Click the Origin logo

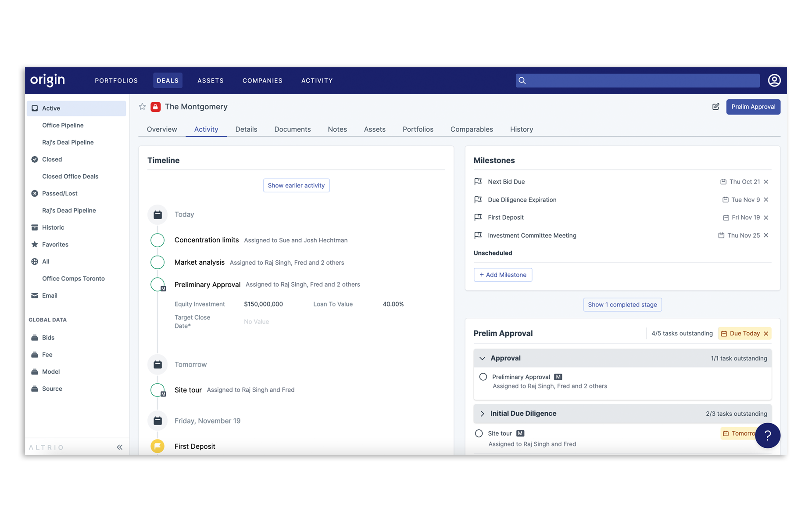pyautogui.click(x=47, y=80)
